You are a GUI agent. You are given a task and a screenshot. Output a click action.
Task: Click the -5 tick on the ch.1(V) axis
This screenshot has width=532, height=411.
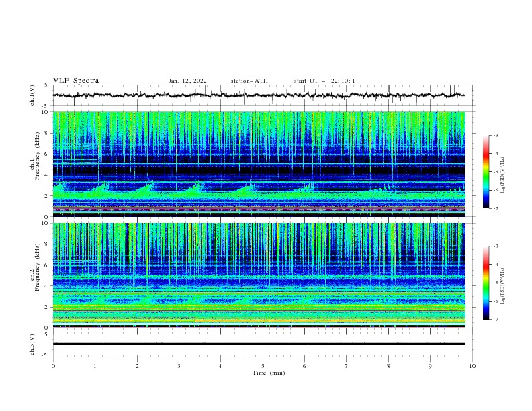pyautogui.click(x=46, y=106)
